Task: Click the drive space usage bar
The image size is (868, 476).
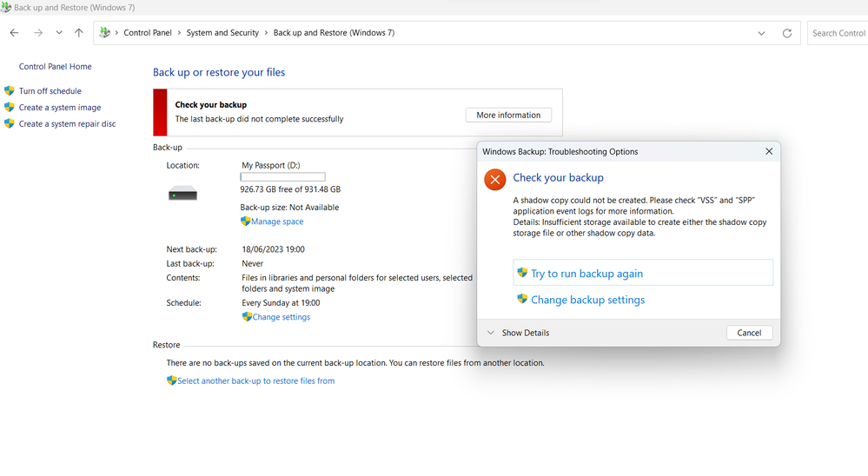Action: click(282, 177)
